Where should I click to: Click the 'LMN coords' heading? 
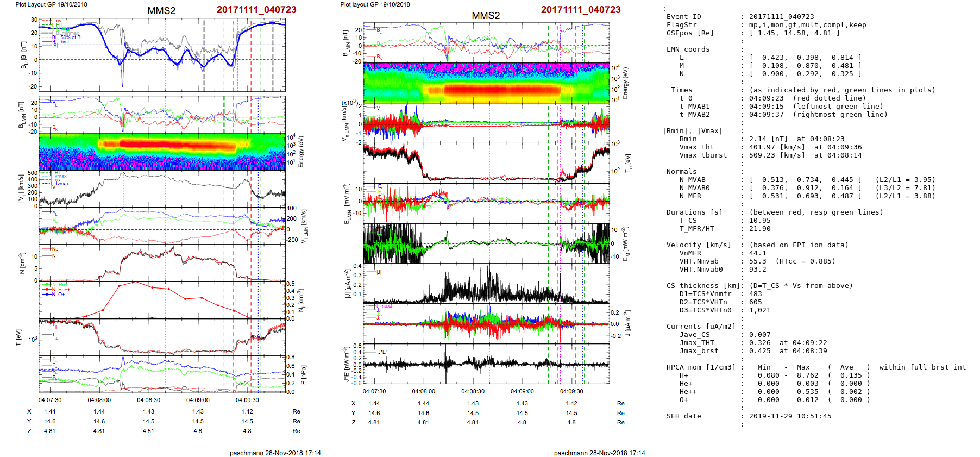click(688, 49)
